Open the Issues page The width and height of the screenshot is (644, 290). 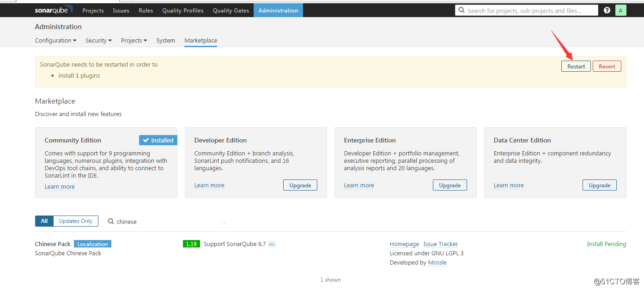point(121,10)
